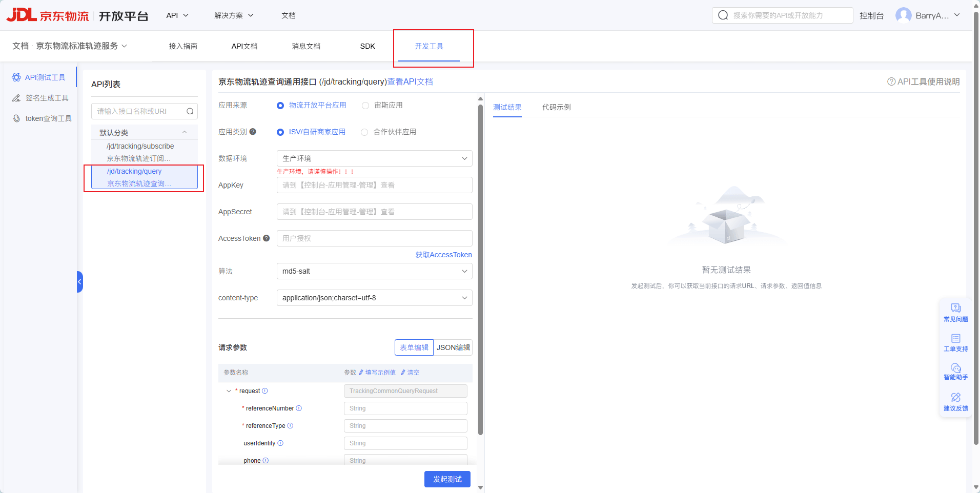Select the 物流开发平台应用 radio button

[280, 105]
